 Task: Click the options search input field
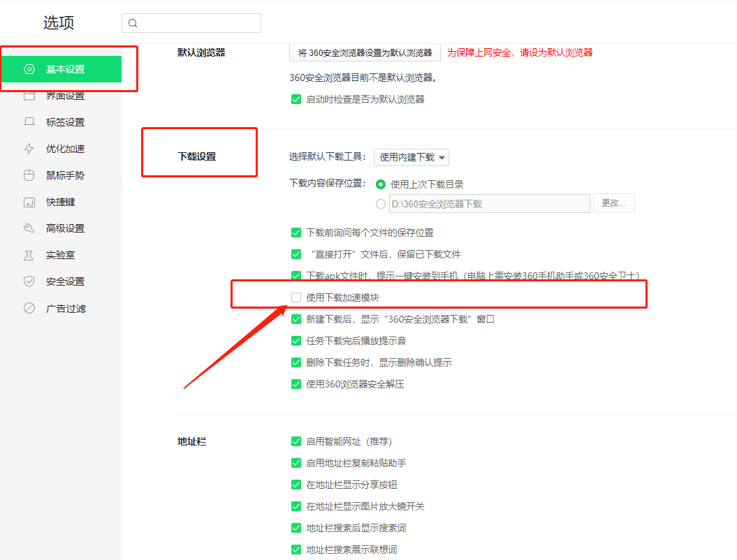tap(191, 23)
